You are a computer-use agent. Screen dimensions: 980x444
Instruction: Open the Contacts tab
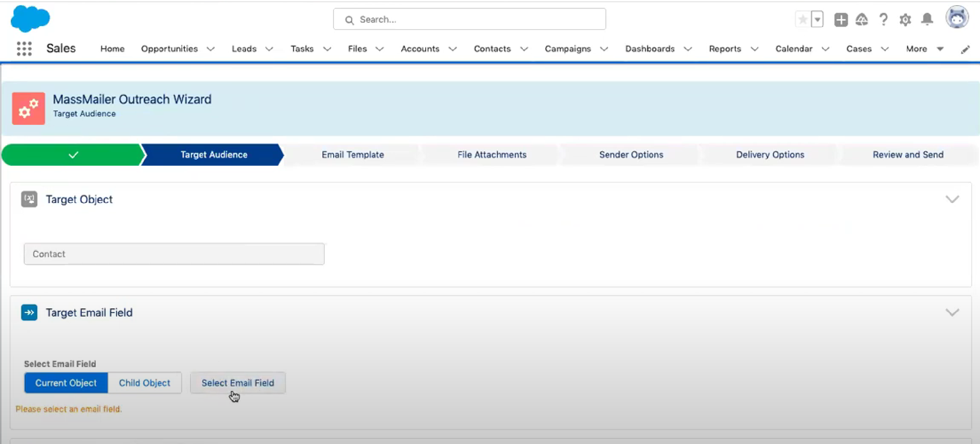coord(492,49)
